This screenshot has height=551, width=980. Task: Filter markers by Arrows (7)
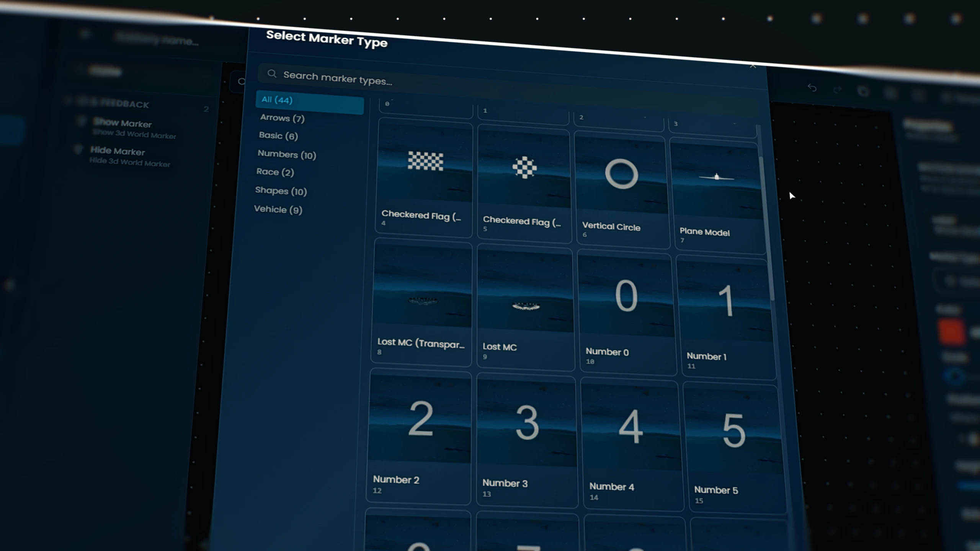pos(282,118)
